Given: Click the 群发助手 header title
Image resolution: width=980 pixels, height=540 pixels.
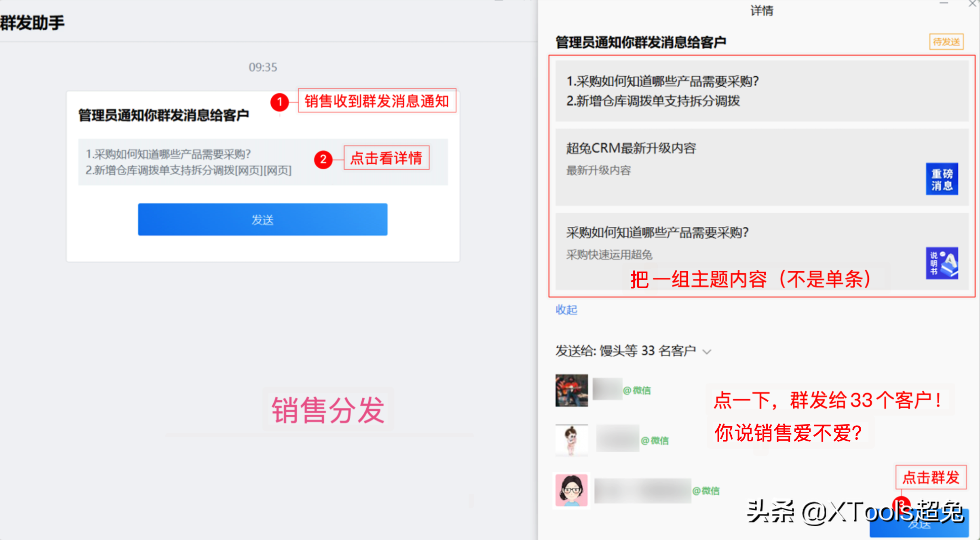Looking at the screenshot, I should pos(32,23).
